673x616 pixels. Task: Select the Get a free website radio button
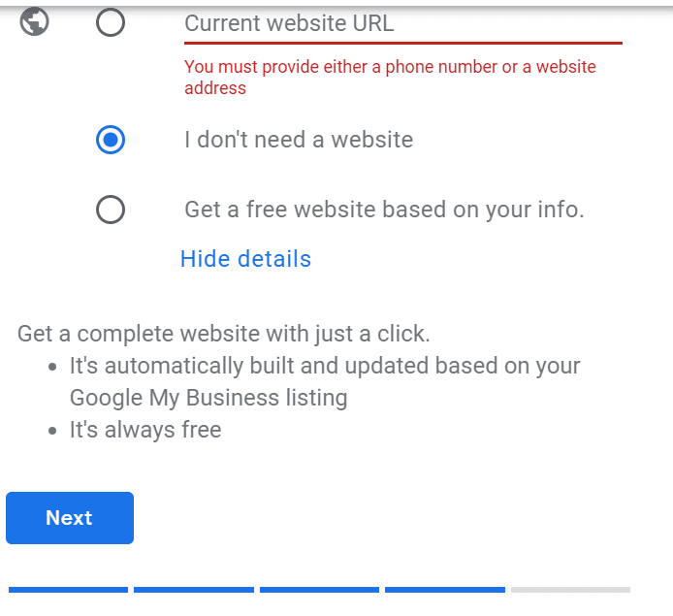[x=111, y=210]
